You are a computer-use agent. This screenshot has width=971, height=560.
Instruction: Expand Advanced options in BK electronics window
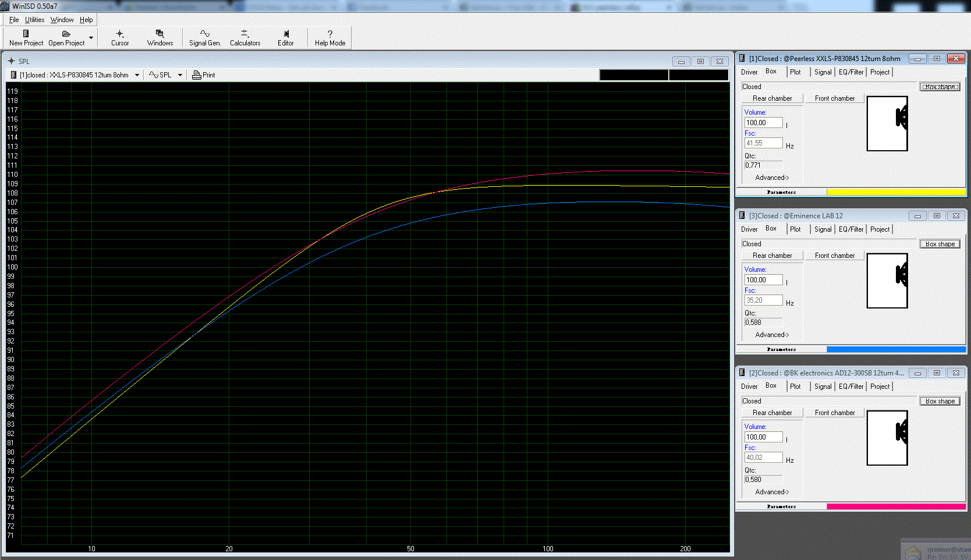click(x=772, y=492)
